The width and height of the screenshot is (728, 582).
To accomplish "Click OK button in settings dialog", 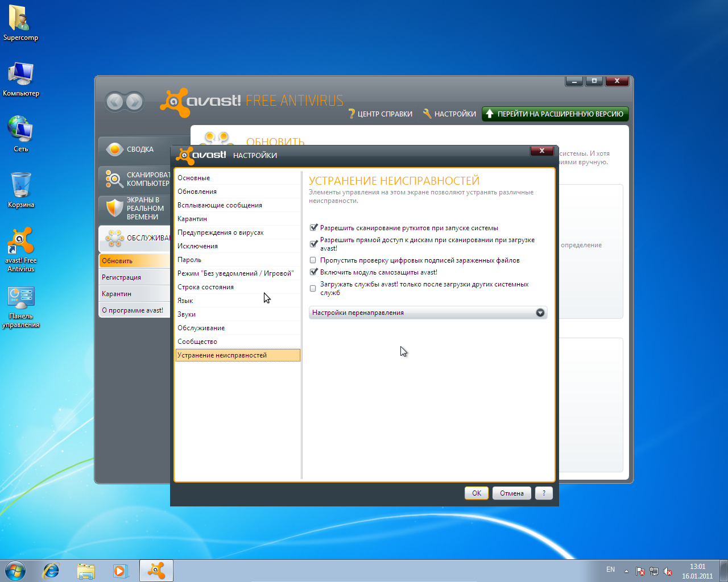I will [477, 493].
